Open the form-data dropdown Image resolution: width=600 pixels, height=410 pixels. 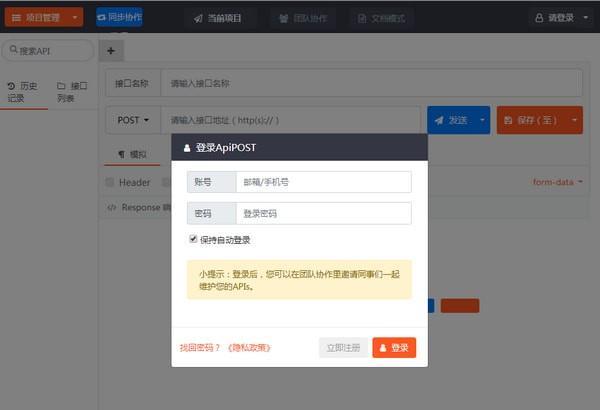click(558, 182)
